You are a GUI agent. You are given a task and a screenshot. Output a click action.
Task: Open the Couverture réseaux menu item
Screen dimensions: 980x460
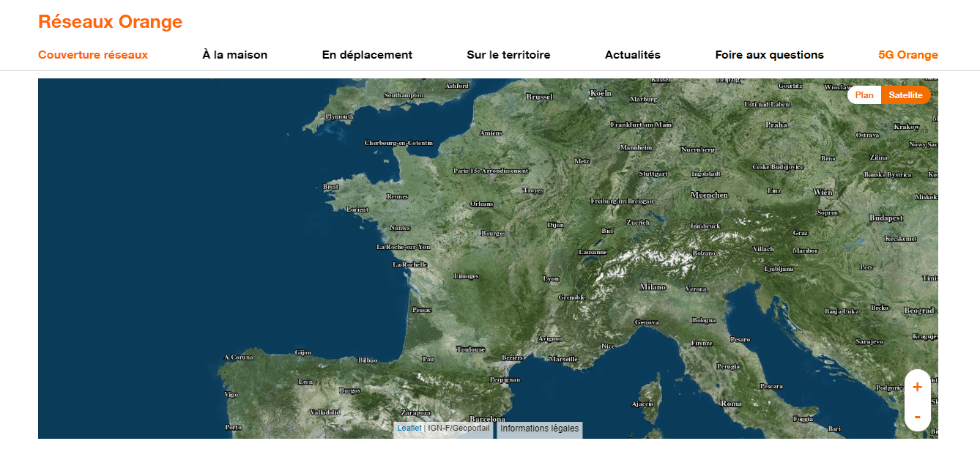pos(93,55)
